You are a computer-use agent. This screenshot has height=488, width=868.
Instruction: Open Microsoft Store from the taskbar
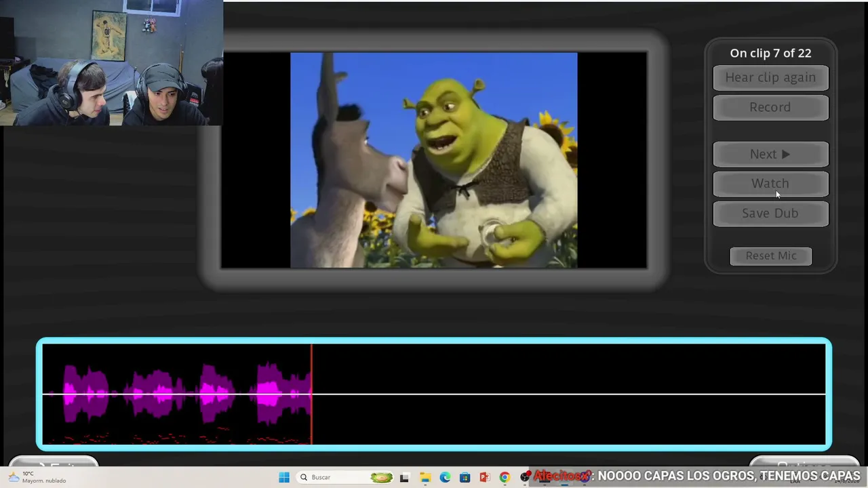click(x=465, y=477)
